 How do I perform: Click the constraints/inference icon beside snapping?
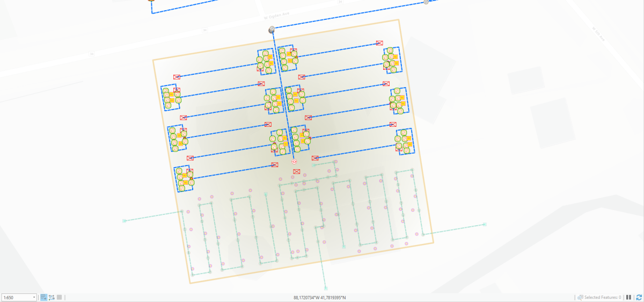click(x=52, y=297)
